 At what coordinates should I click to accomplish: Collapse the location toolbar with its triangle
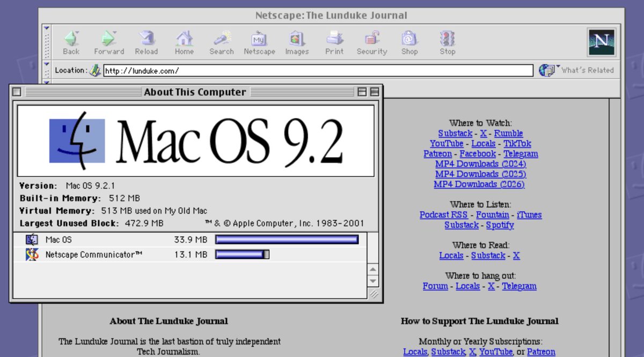47,64
